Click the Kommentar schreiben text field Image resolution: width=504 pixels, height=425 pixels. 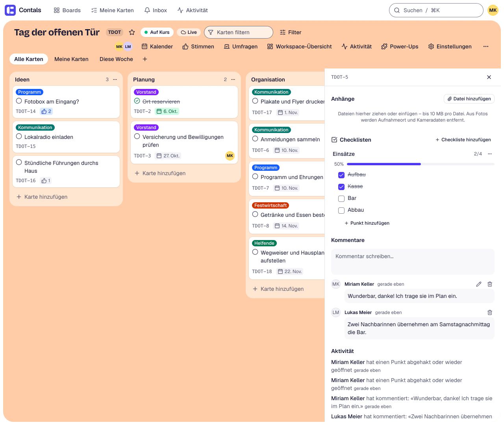coord(413,261)
